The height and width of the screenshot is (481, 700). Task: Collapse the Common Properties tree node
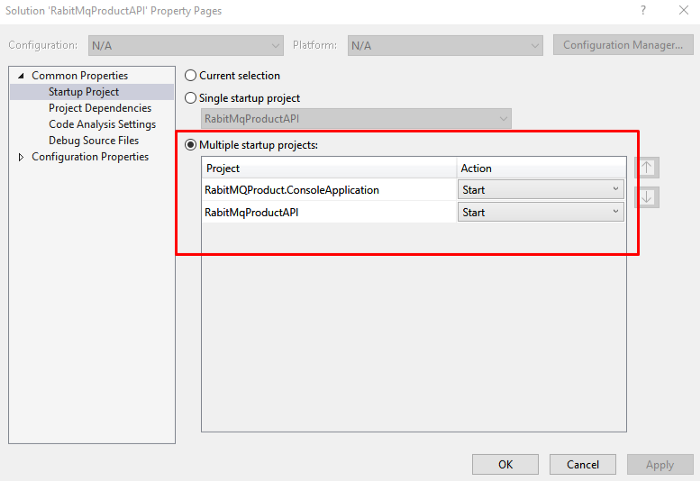pos(22,76)
